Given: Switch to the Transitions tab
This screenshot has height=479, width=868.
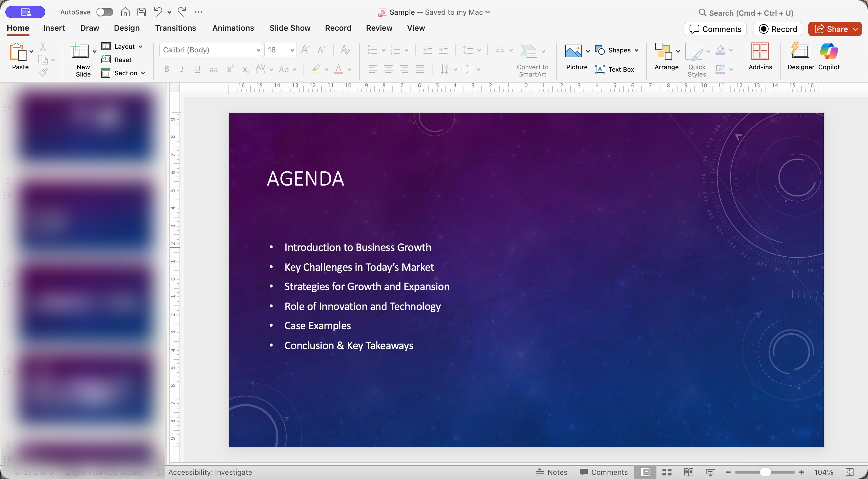Looking at the screenshot, I should click(x=175, y=28).
